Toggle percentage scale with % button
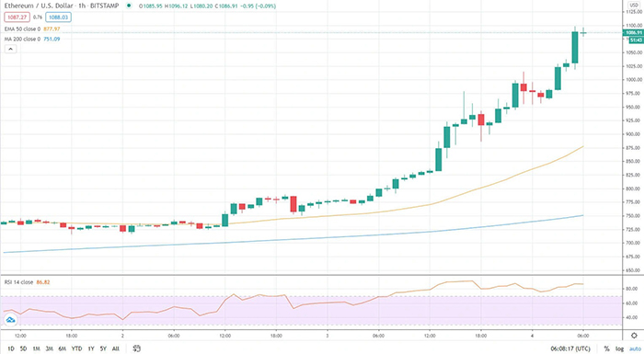This screenshot has width=644, height=354. tap(606, 348)
